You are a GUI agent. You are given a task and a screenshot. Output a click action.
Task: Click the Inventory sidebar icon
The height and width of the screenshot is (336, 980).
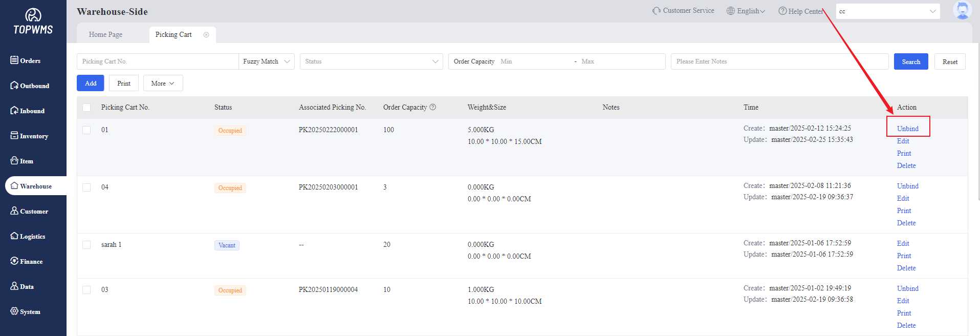(14, 136)
